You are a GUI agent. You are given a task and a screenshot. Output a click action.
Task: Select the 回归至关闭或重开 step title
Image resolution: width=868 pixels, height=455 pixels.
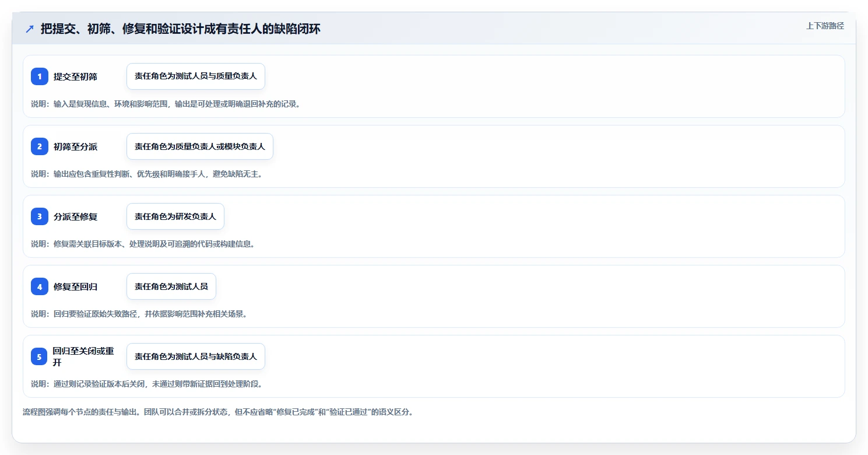[83, 356]
